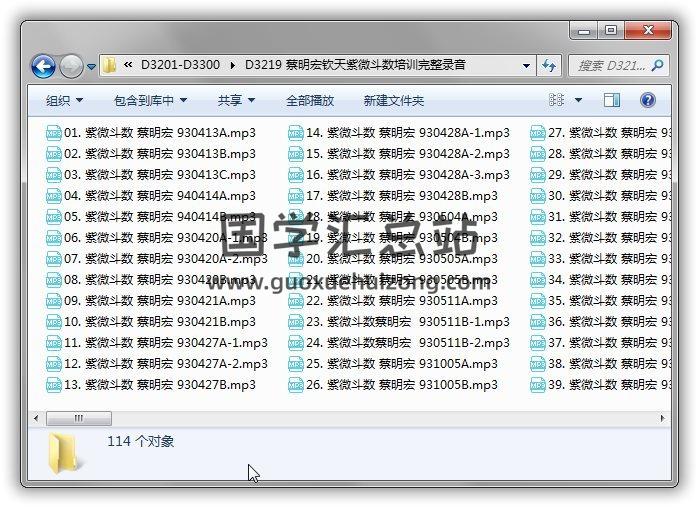The image size is (699, 508).
Task: Click the scrollbar left arrow
Action: (x=36, y=418)
